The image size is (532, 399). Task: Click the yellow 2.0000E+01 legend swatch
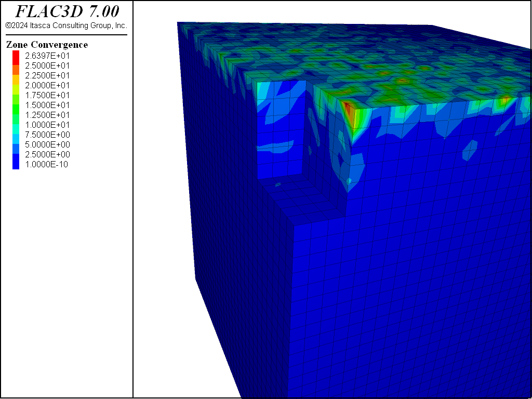[16, 79]
